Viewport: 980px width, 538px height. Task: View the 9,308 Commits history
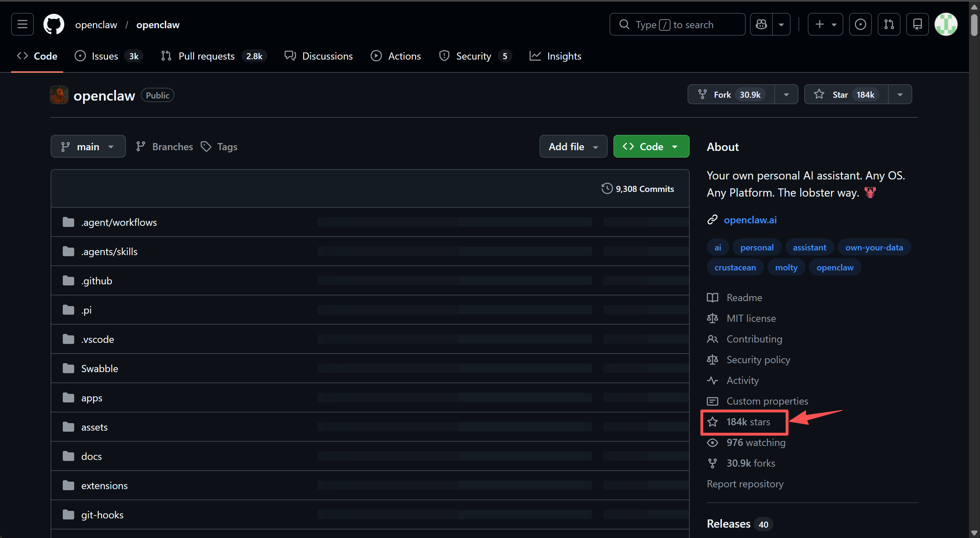coord(637,189)
